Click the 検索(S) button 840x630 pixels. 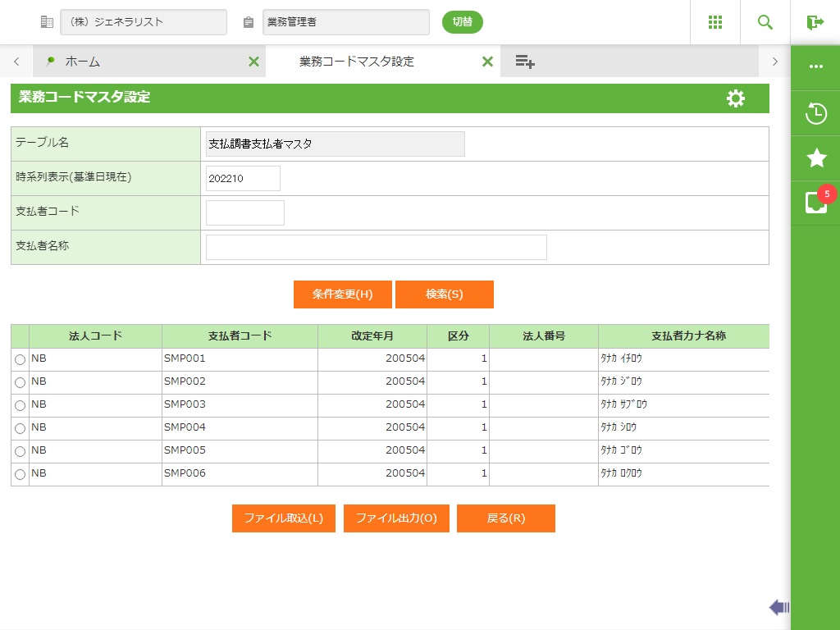pos(444,294)
